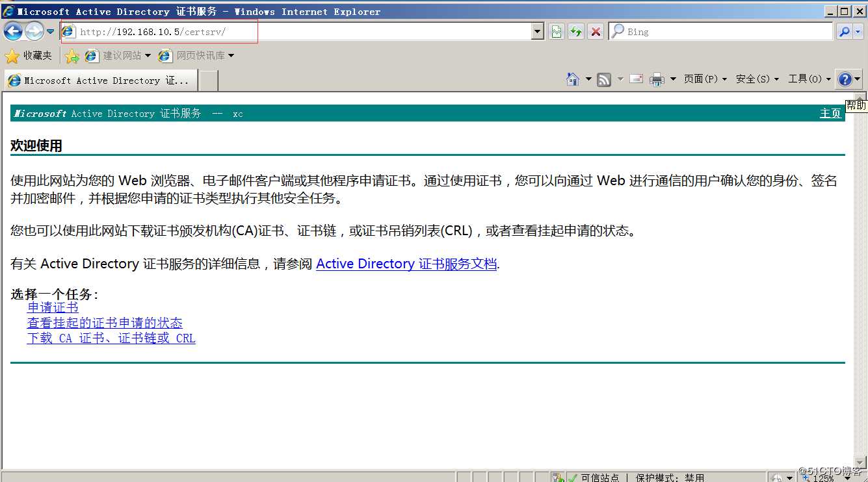Click the 选择一个任务 text label

[54, 294]
